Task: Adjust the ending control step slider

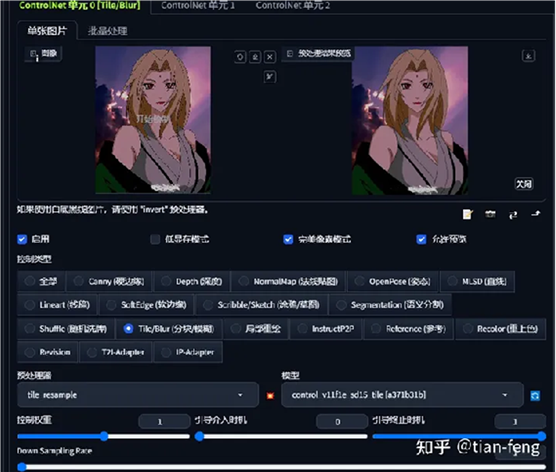Action: point(459,436)
